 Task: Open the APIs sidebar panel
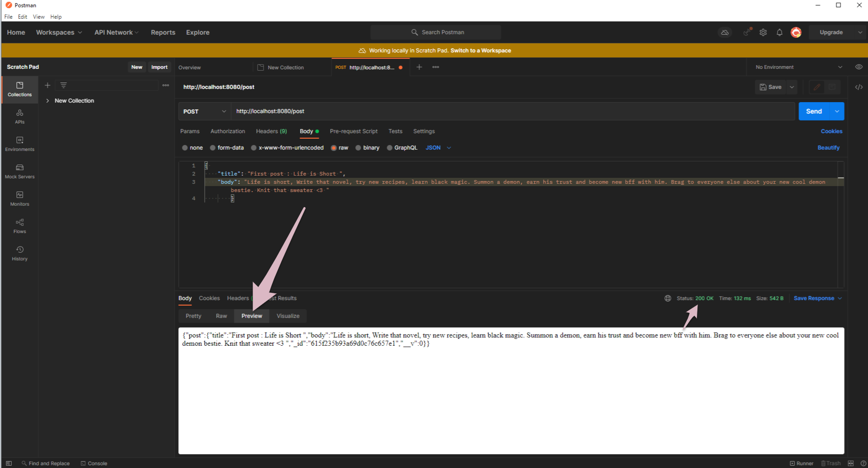tap(20, 117)
